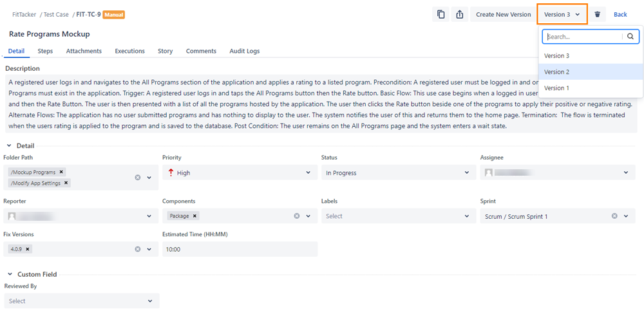The height and width of the screenshot is (316, 644).
Task: Toggle the Version 3 dropdown button
Action: (x=562, y=14)
